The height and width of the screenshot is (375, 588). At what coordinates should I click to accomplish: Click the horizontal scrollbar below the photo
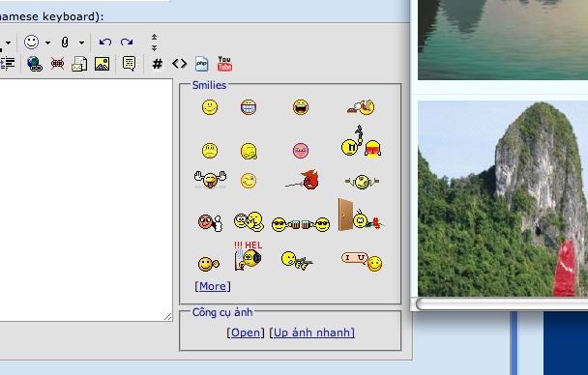click(502, 303)
